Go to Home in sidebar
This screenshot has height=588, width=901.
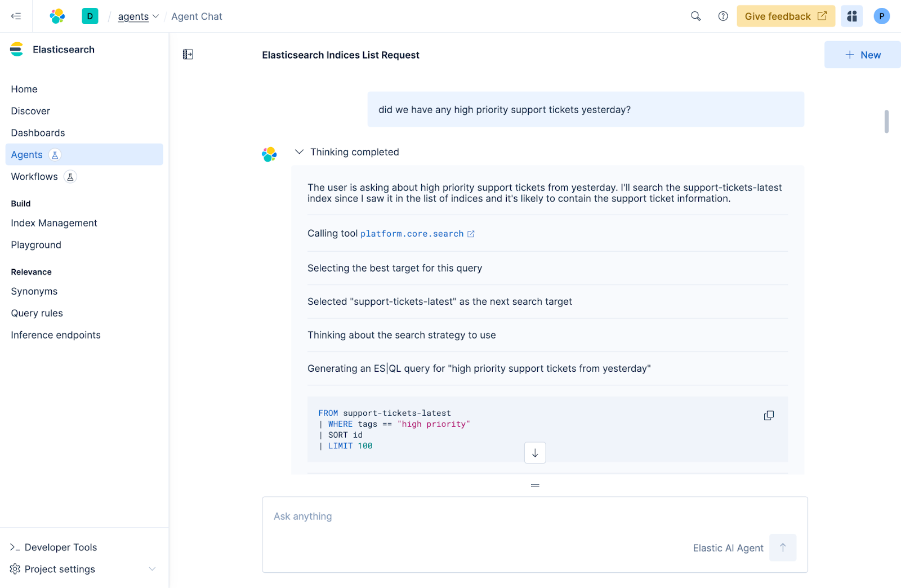point(24,89)
